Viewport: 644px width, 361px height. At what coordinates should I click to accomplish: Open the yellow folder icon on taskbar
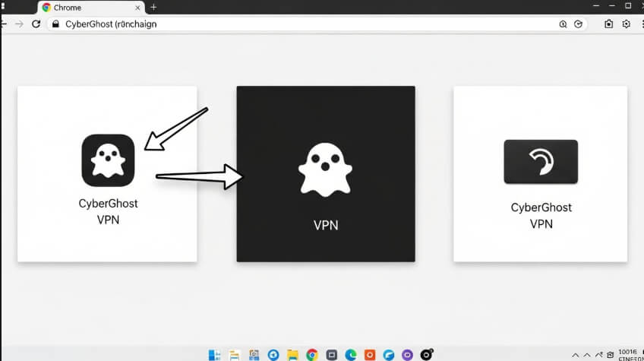292,355
